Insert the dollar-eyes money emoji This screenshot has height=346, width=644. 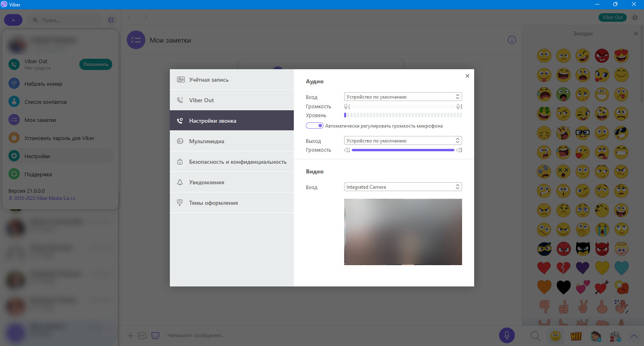(x=544, y=113)
